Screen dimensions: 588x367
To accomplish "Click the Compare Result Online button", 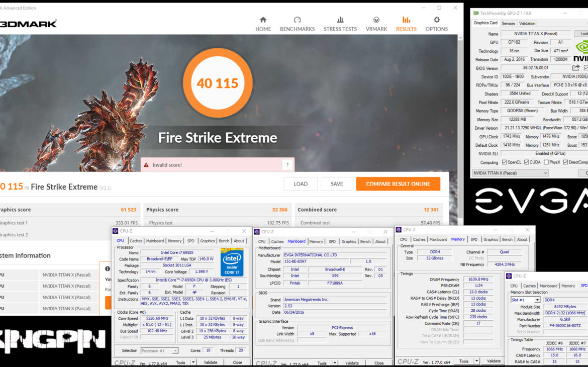I will point(398,184).
